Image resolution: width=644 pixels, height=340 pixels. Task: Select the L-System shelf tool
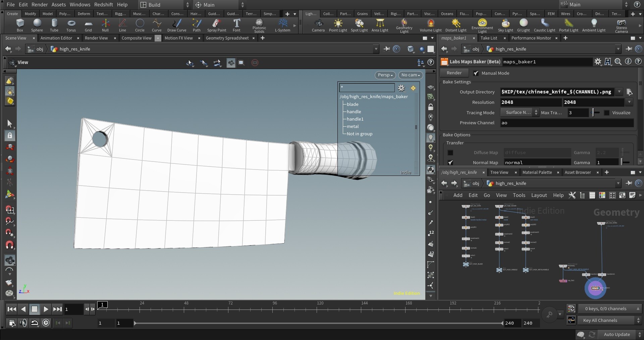[282, 25]
